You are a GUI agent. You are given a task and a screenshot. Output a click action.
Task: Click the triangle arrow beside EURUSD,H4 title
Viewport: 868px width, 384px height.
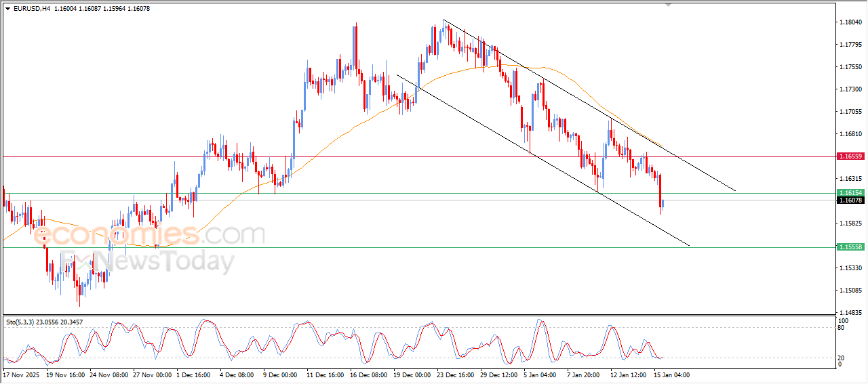(x=7, y=8)
